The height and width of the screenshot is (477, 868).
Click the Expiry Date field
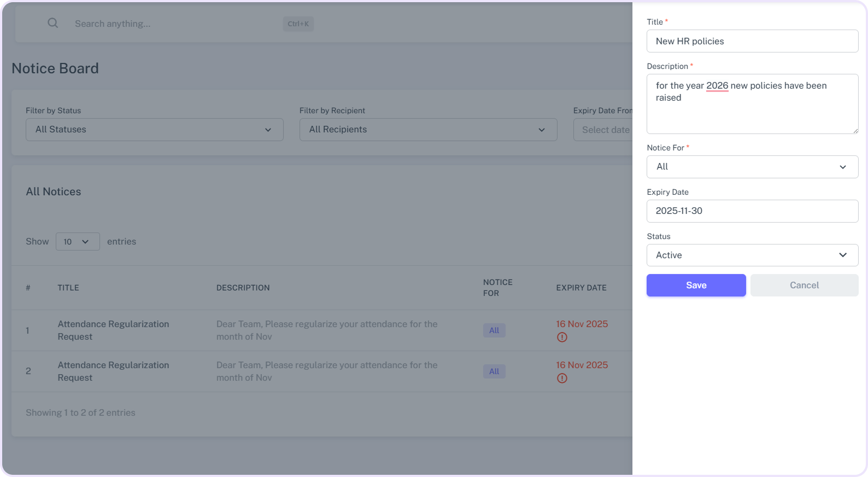coord(752,211)
